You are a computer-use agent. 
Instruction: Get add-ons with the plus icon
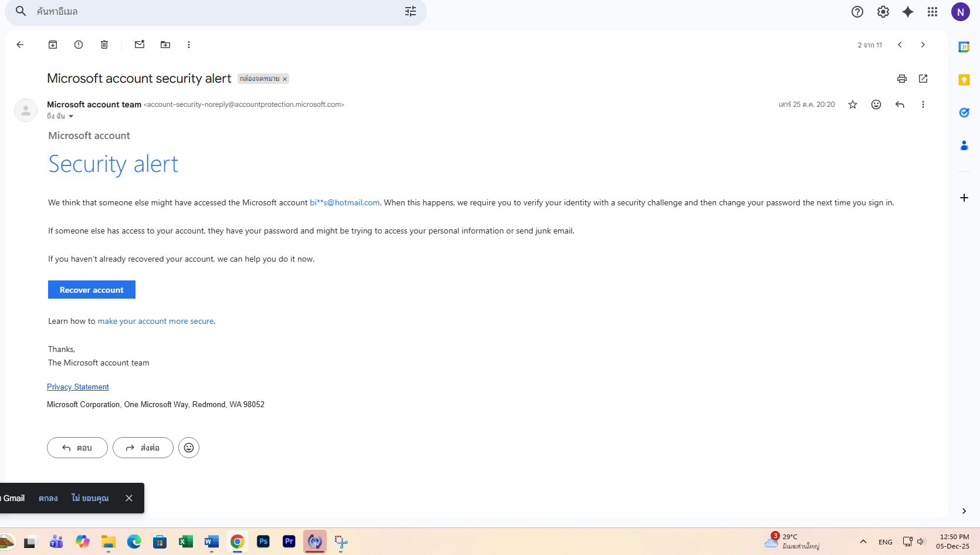click(x=964, y=198)
